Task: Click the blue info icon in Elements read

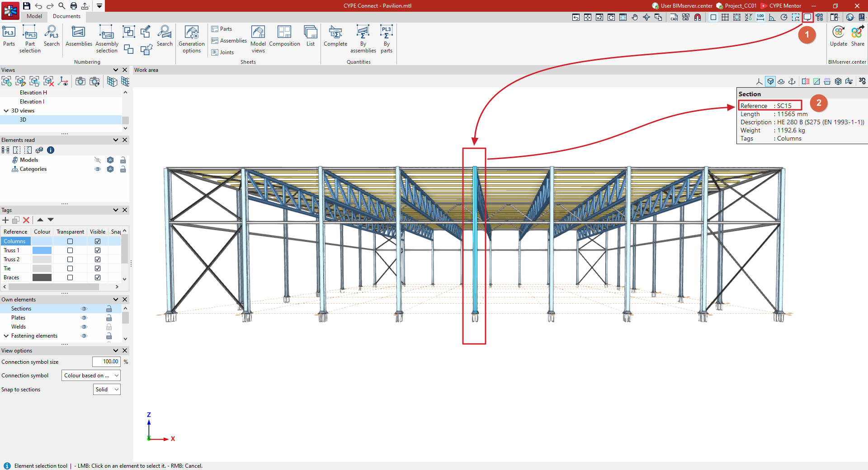Action: pos(51,150)
